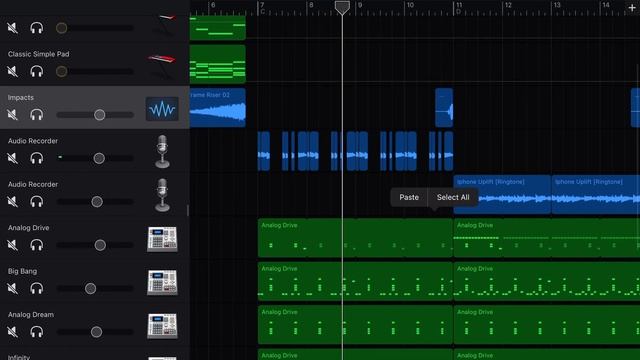
Task: Open the Impacts waveform instrument icon
Action: pos(162,109)
